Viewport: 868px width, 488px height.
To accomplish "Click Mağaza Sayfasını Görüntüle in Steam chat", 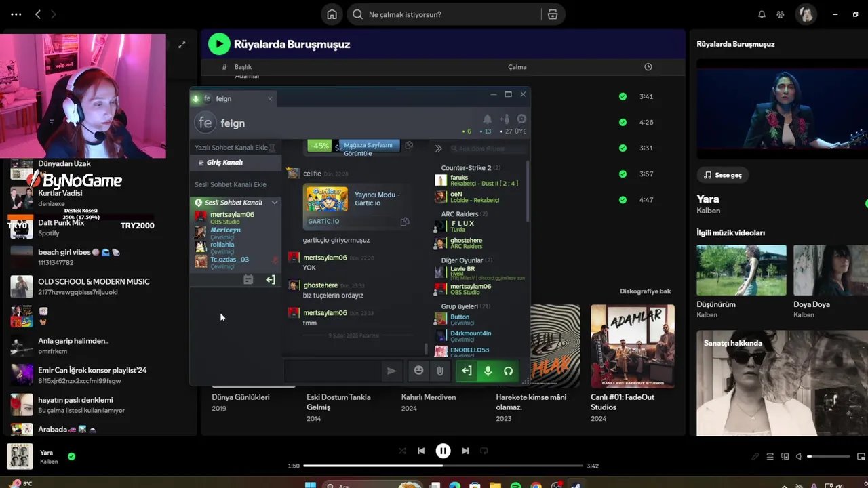I will (369, 146).
